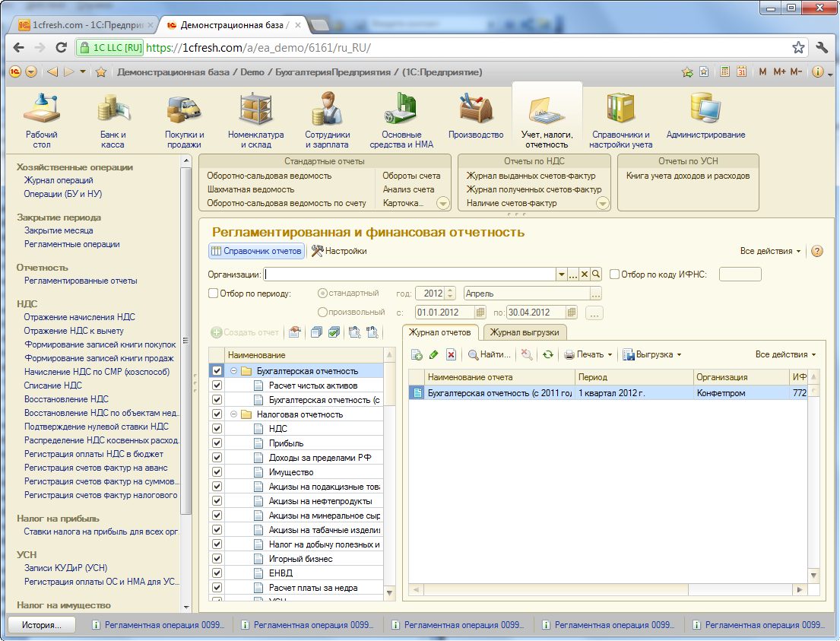840x641 pixels.
Task: Switch to the Журнал выгрузки tab
Action: 525,332
